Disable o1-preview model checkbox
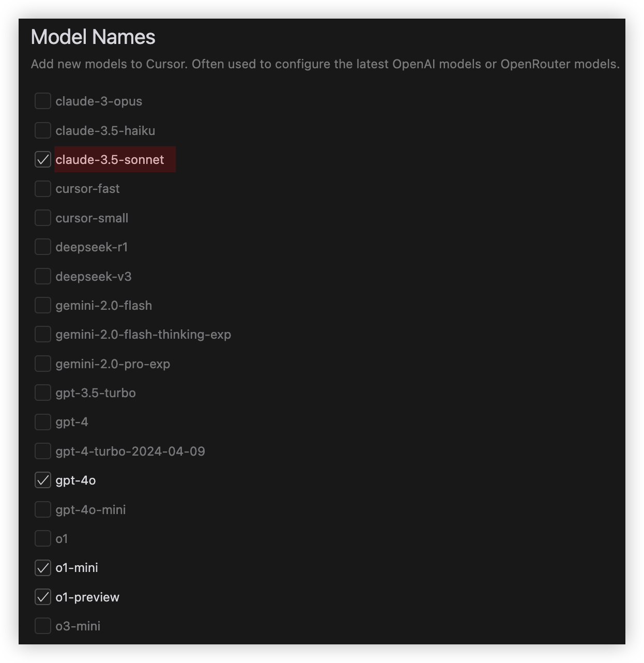 (x=43, y=597)
